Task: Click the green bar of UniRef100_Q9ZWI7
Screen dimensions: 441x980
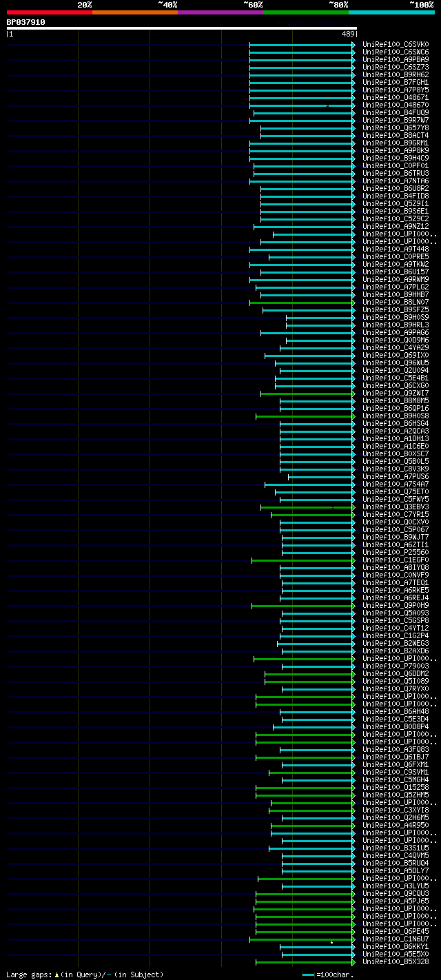Action: pos(307,393)
